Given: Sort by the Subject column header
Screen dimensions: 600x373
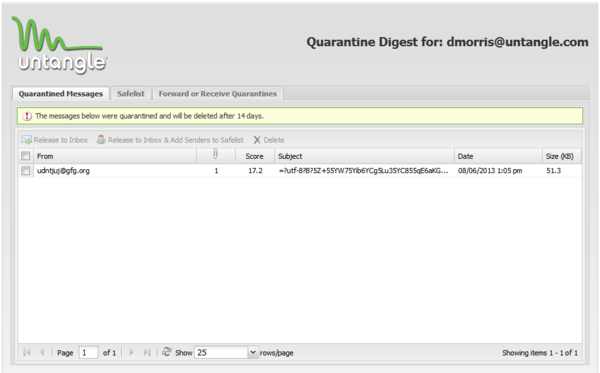Looking at the screenshot, I should click(x=364, y=156).
